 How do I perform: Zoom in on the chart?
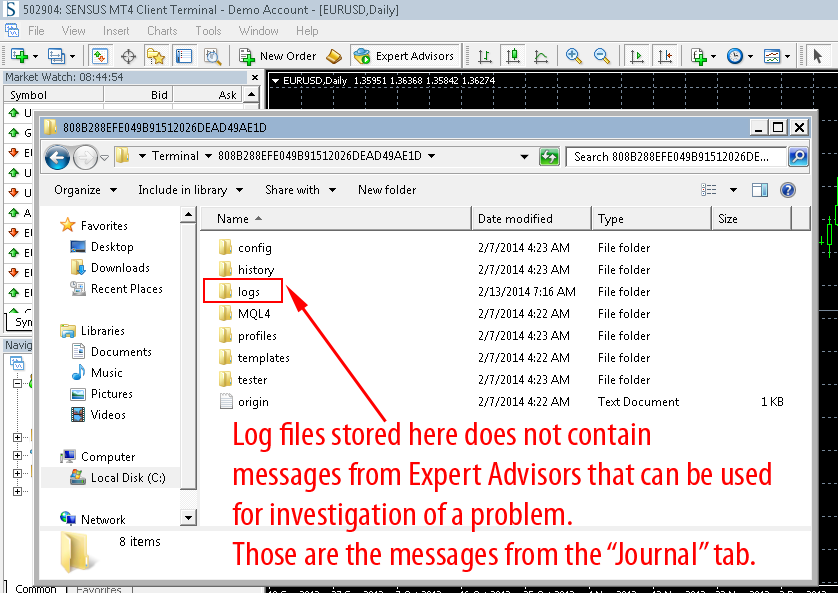[573, 56]
